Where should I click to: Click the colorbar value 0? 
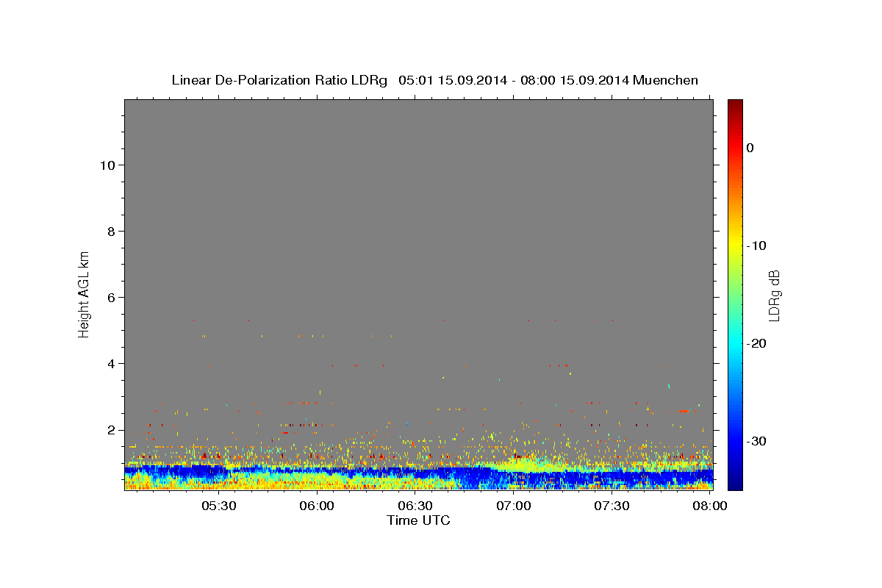[x=750, y=148]
